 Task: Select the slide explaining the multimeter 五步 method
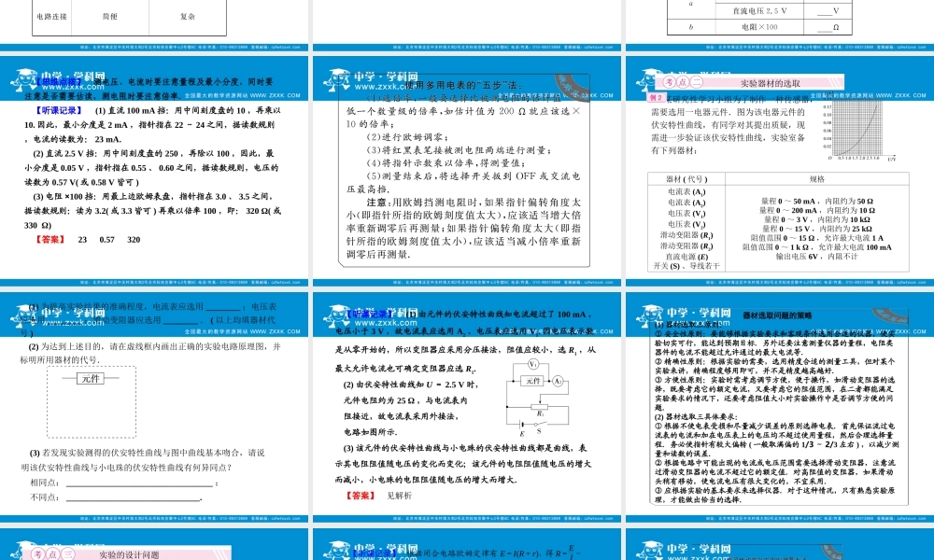(x=467, y=172)
